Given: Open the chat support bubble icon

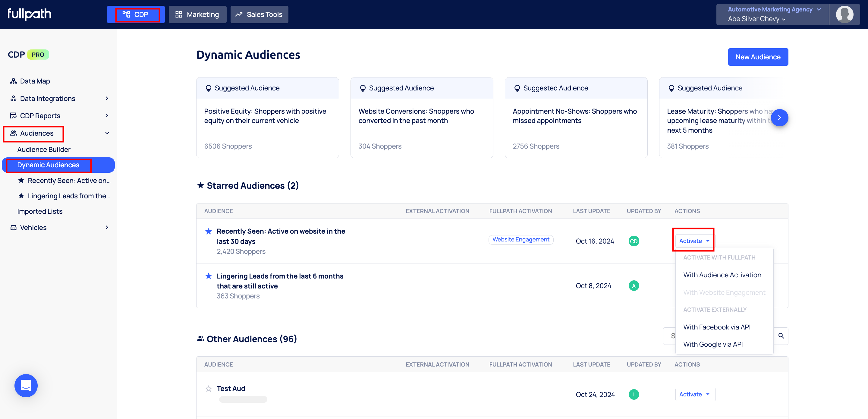Looking at the screenshot, I should [26, 385].
